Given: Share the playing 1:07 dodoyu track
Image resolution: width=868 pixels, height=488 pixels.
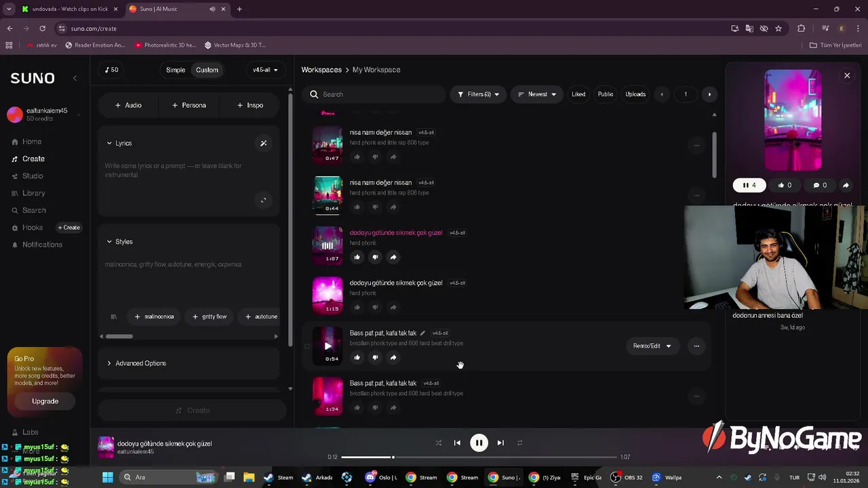Looking at the screenshot, I should (x=393, y=257).
